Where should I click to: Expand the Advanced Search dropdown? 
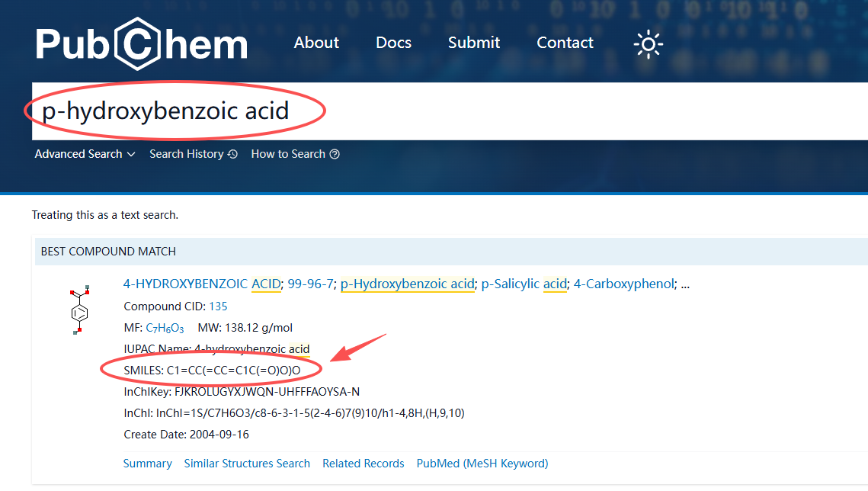pos(85,154)
